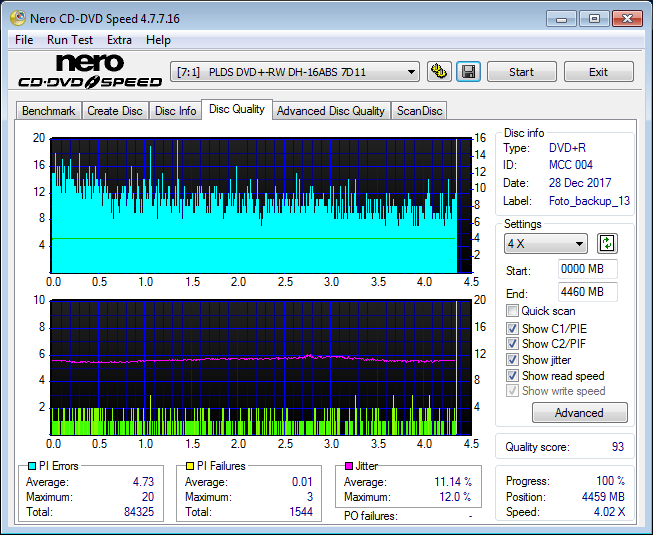The height and width of the screenshot is (535, 653).
Task: Click the magenta Jitter color swatch
Action: coord(349,466)
